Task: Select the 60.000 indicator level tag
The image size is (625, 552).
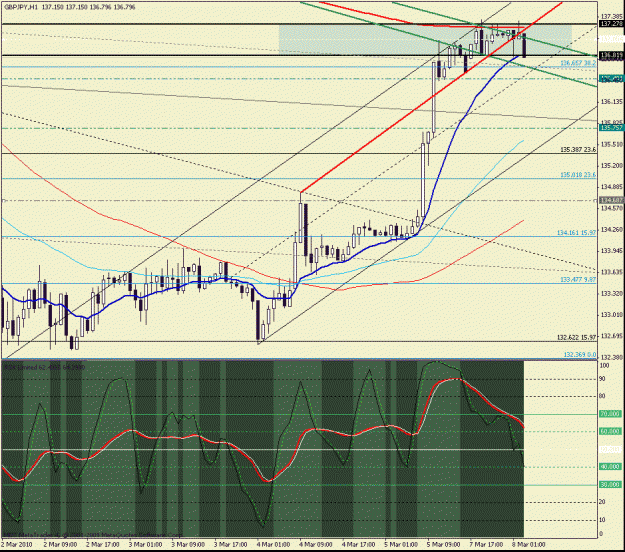Action: (x=610, y=432)
